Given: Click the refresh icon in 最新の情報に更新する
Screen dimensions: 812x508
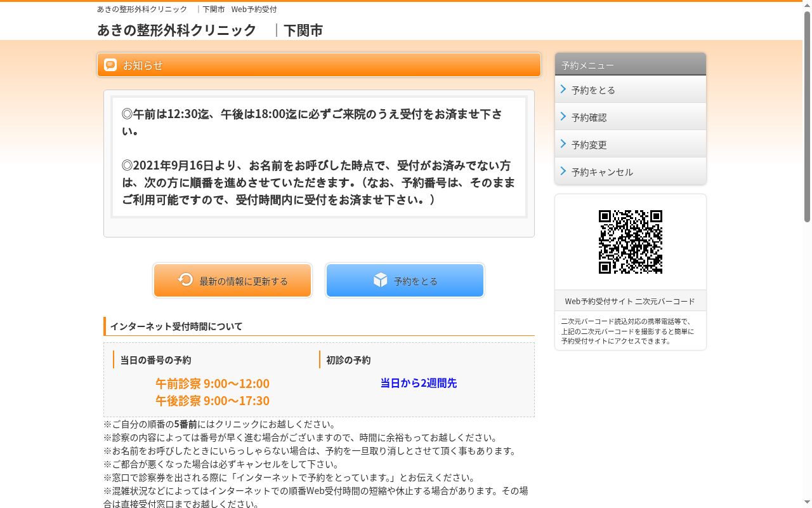Looking at the screenshot, I should pos(185,280).
